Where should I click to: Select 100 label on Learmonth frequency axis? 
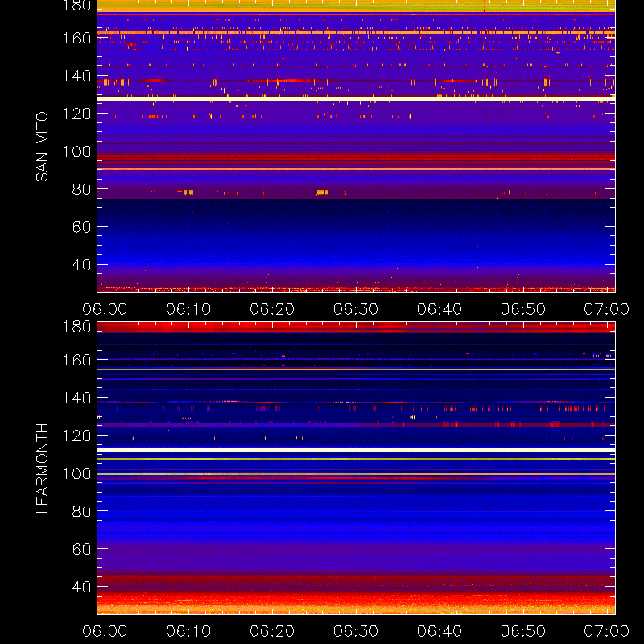[76, 473]
